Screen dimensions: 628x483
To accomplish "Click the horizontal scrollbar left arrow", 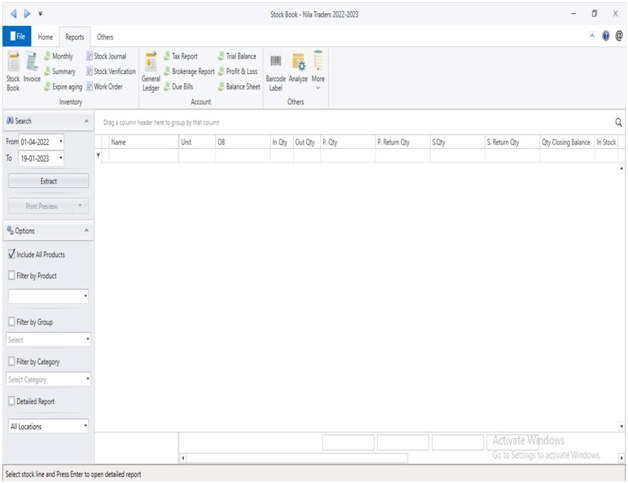I will pyautogui.click(x=183, y=457).
